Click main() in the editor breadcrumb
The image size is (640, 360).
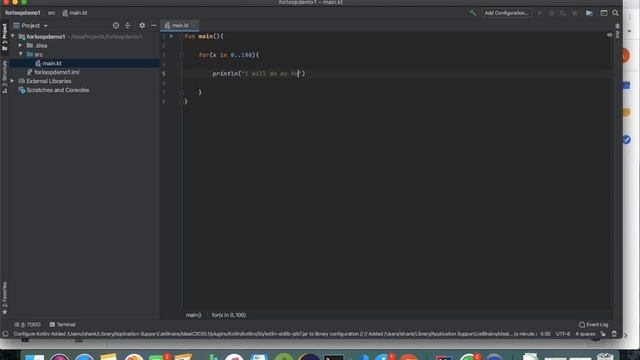point(193,315)
